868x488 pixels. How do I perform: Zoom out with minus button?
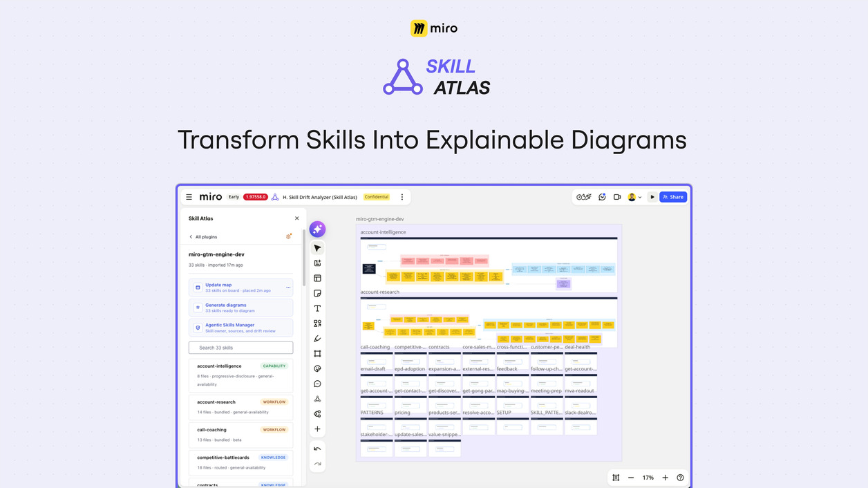pos(631,478)
